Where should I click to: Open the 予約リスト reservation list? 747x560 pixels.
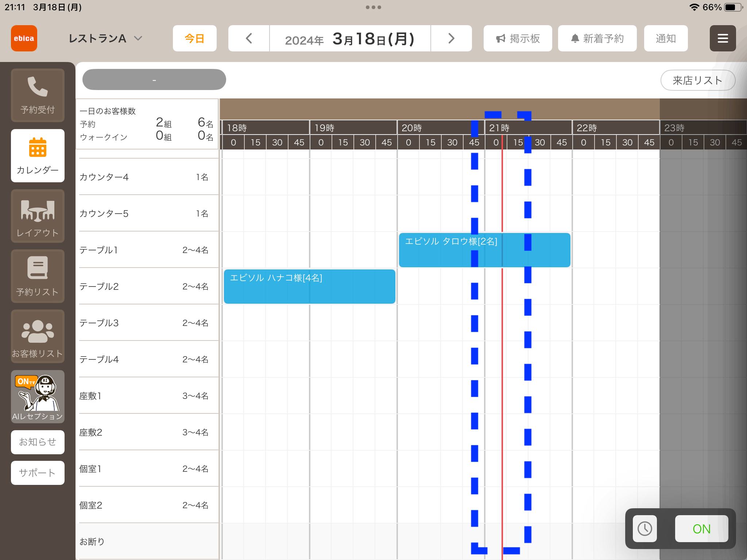38,276
